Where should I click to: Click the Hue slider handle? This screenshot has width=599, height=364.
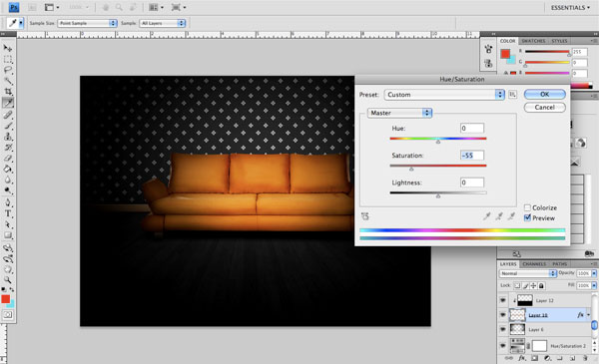click(438, 142)
